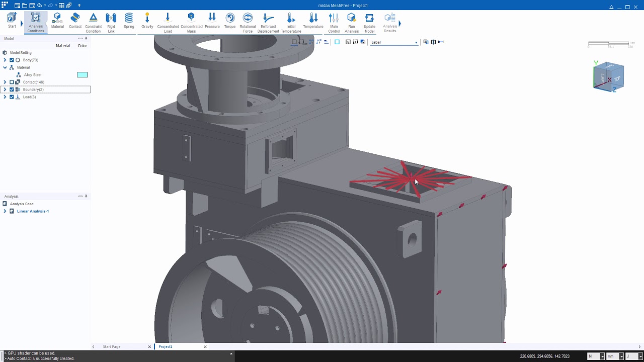The image size is (644, 362).
Task: Click the redo arrow in title bar
Action: (x=50, y=6)
